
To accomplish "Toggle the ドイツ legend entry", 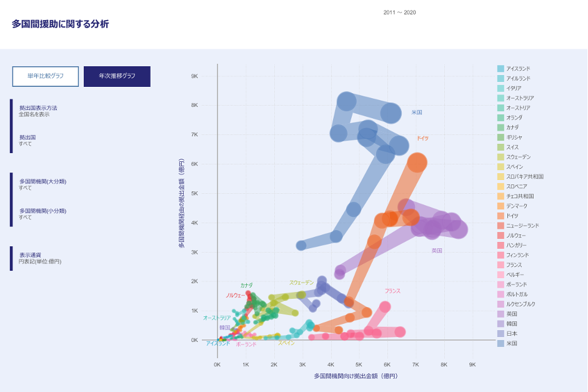I will 511,216.
